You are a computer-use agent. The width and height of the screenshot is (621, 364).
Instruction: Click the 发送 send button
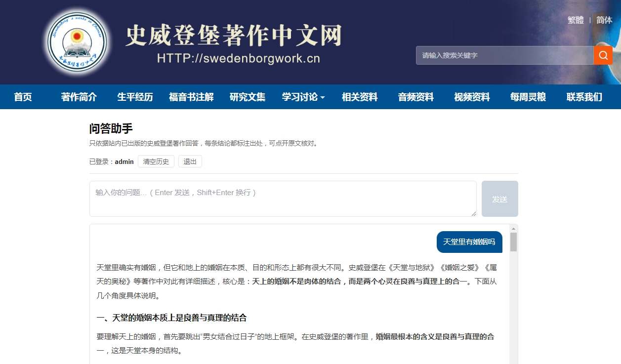point(500,199)
